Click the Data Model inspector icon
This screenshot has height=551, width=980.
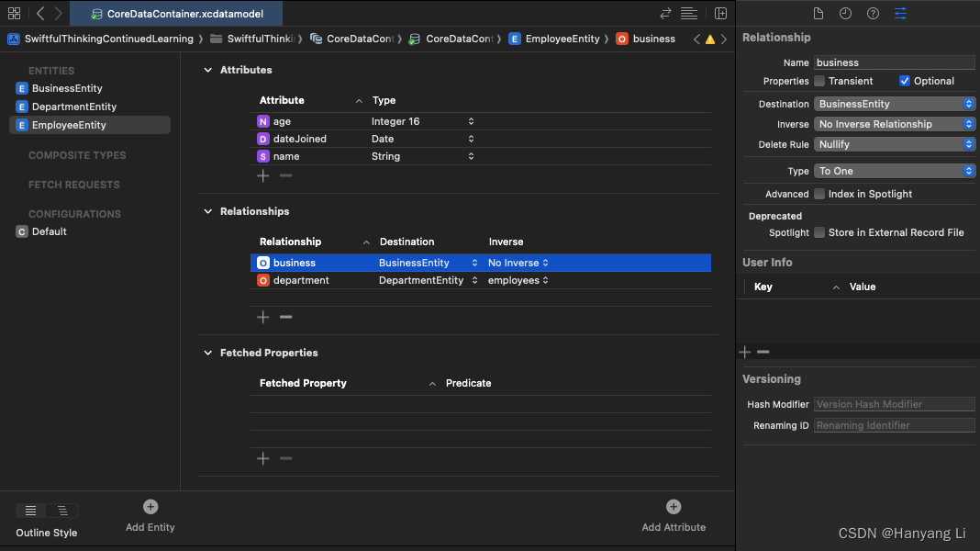(x=900, y=13)
